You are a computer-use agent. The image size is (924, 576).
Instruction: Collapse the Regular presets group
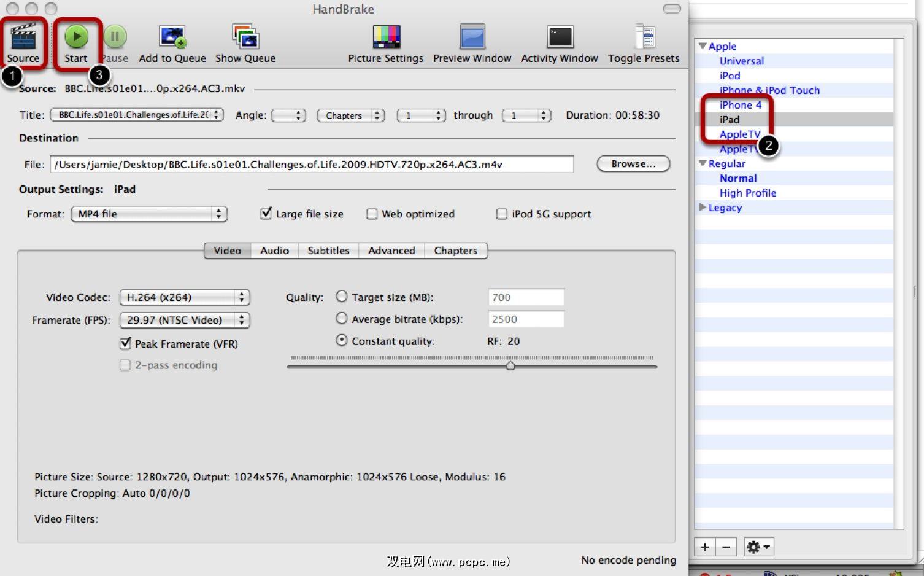(703, 163)
